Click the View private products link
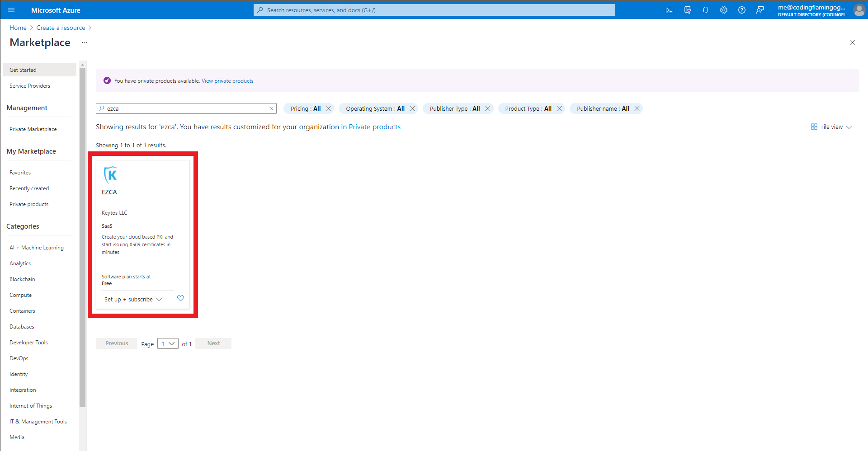Image resolution: width=868 pixels, height=451 pixels. 227,81
